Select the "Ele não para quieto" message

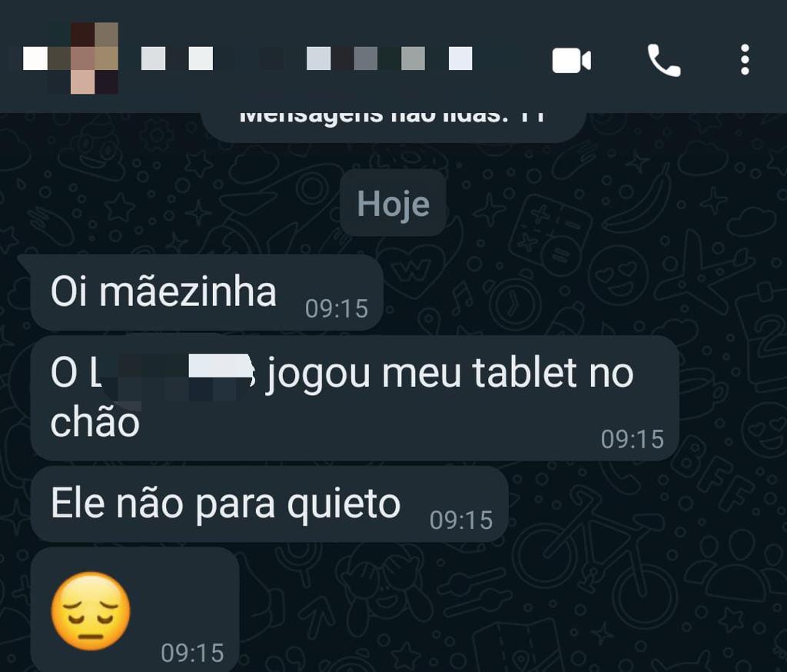pyautogui.click(x=268, y=504)
